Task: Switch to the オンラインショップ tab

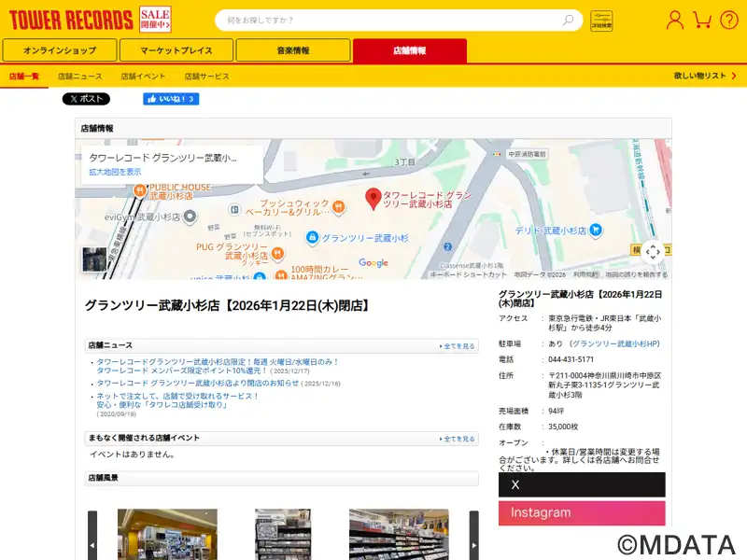Action: coord(60,50)
